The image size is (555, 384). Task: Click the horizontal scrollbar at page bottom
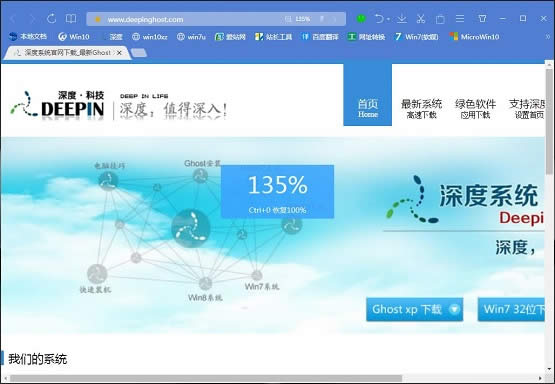pos(206,378)
